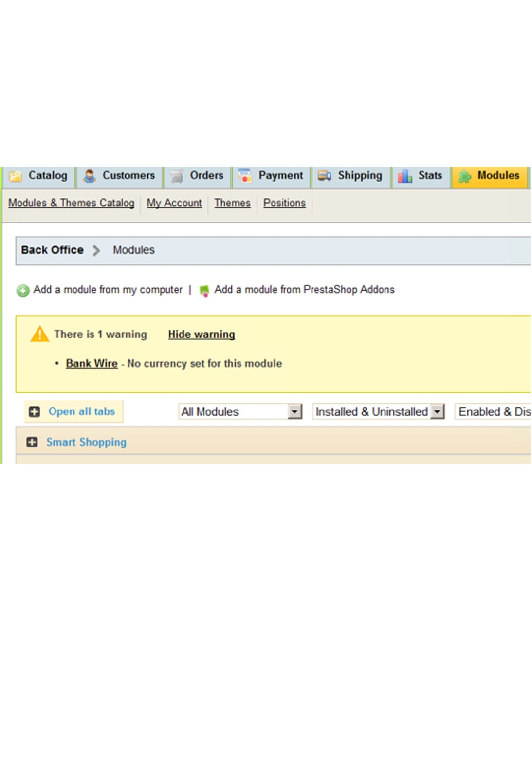This screenshot has width=532, height=782.
Task: Click the Customers person icon
Action: (90, 176)
